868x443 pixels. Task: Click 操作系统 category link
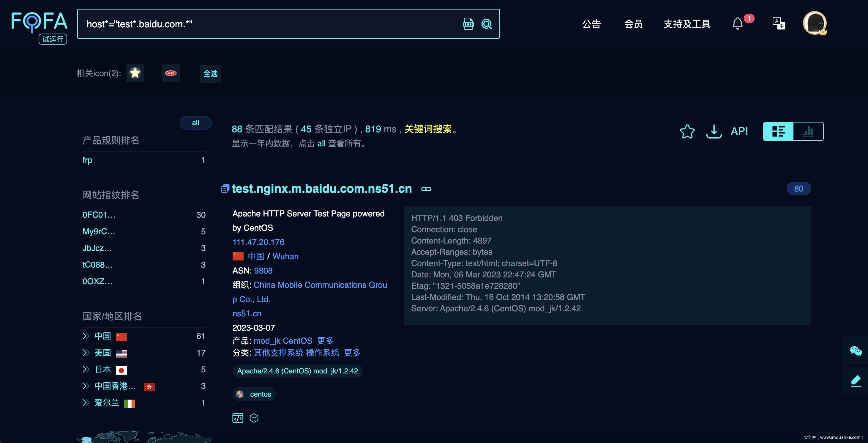tap(323, 353)
